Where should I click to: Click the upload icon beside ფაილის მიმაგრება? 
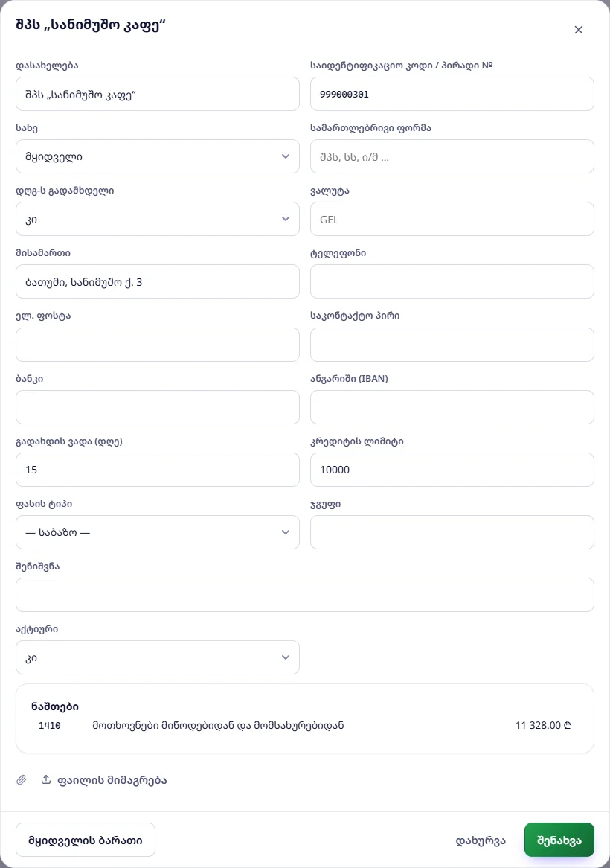(46, 779)
